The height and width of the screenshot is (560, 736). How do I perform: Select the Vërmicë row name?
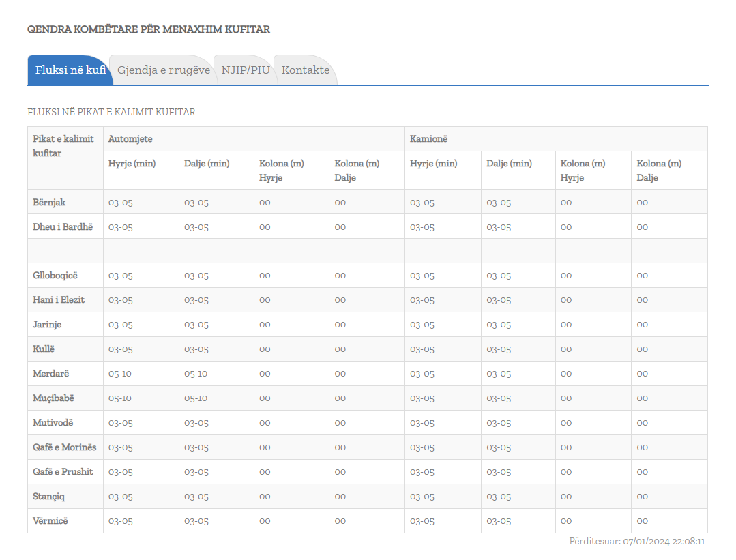50,521
